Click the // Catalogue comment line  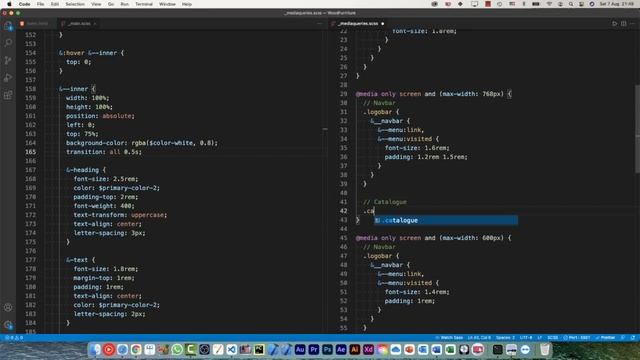384,202
